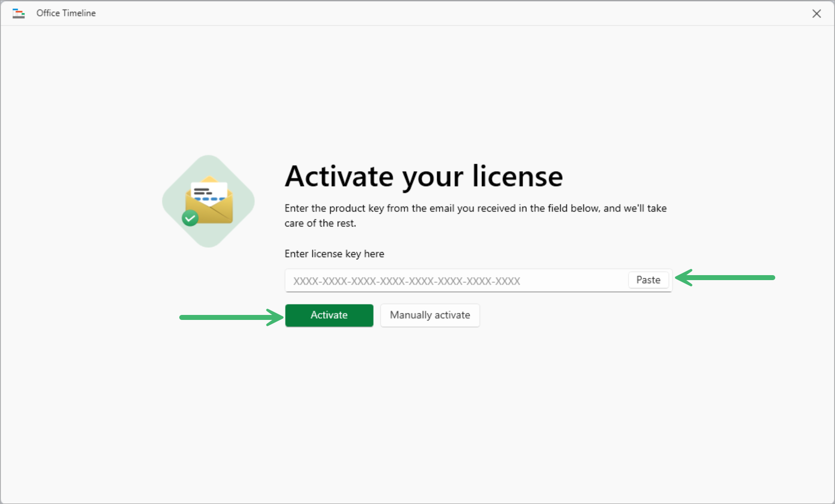The image size is (835, 504).
Task: Click the Paste button in key field
Action: pyautogui.click(x=648, y=280)
